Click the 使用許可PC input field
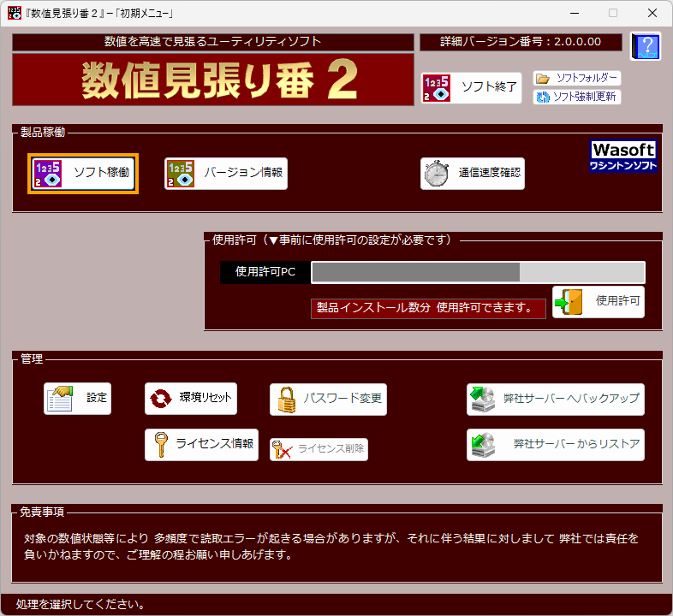Screen dimensions: 673x616 [x=478, y=272]
